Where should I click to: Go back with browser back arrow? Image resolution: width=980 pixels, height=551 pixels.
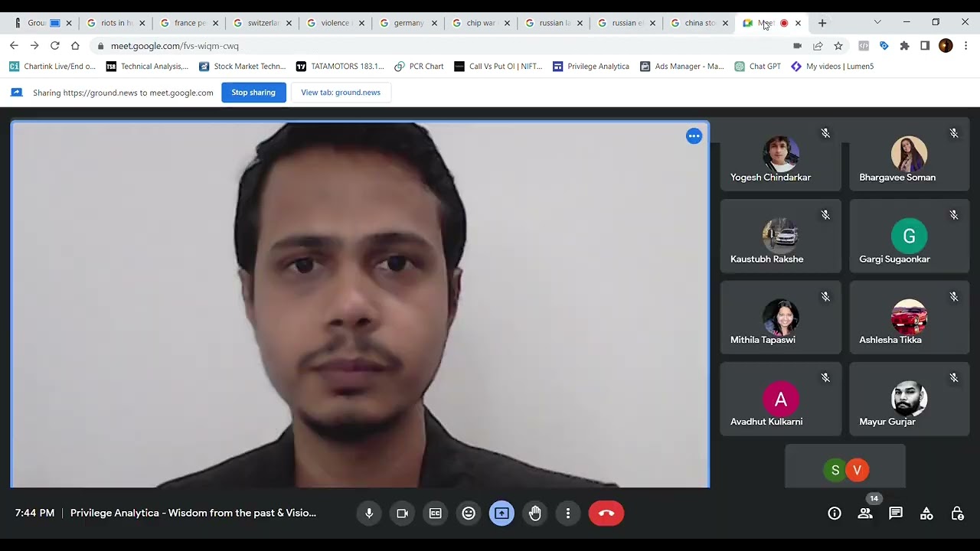click(x=14, y=46)
